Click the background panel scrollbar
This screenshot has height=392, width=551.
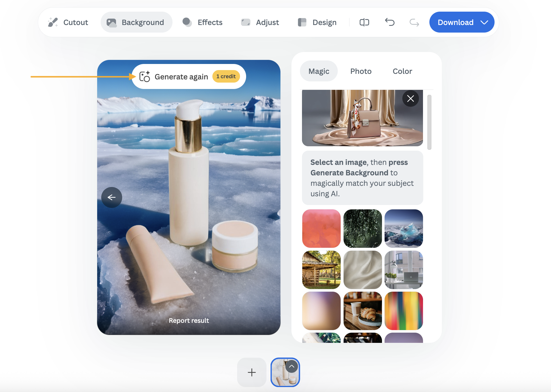pos(429,122)
